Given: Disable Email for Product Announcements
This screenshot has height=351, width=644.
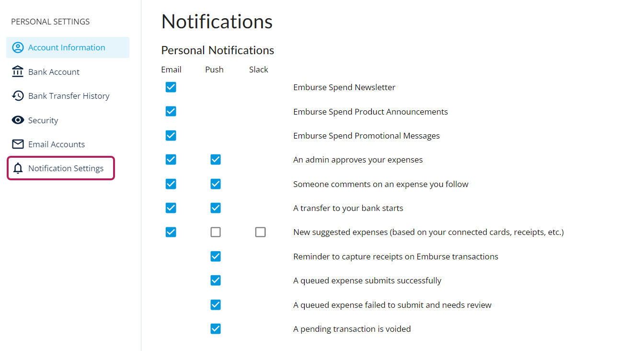Looking at the screenshot, I should pyautogui.click(x=171, y=111).
